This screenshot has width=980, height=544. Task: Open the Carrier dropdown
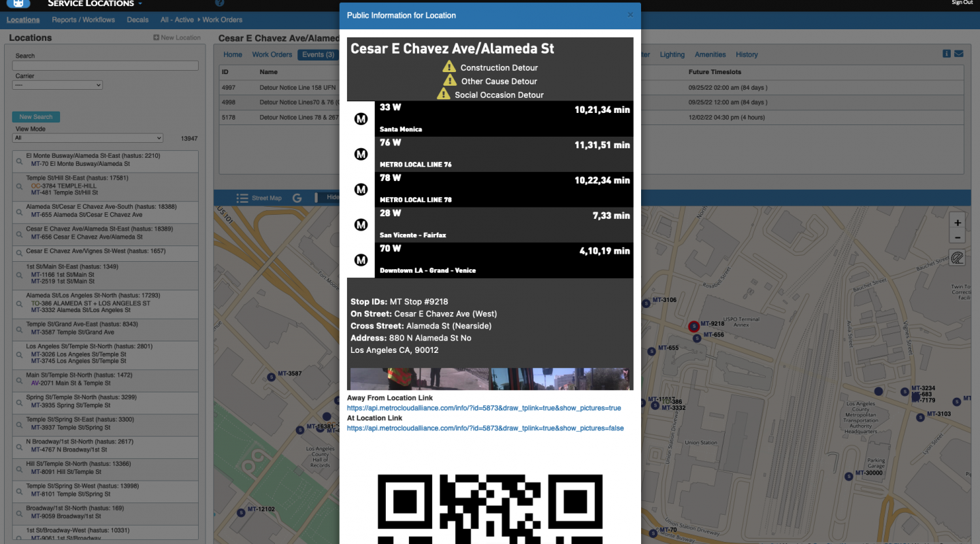tap(57, 85)
